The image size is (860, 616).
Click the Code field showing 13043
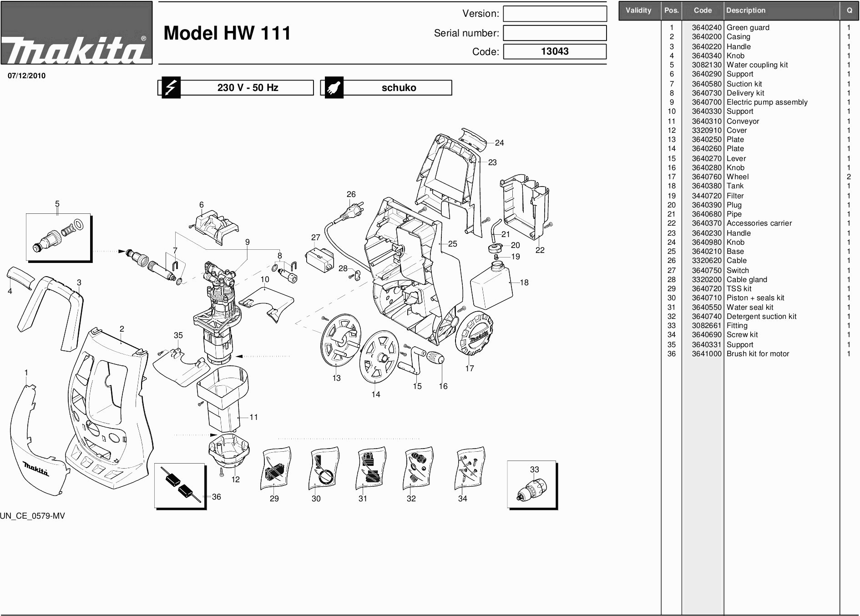click(555, 51)
